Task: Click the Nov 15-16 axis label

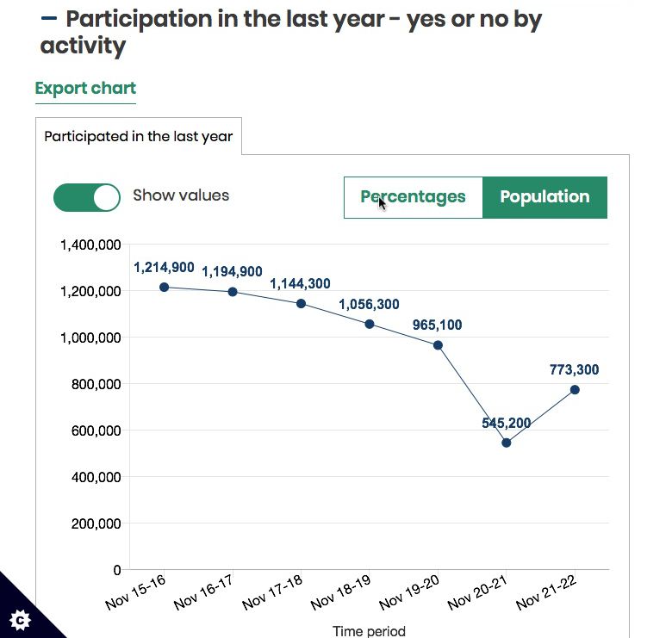Action: 136,592
